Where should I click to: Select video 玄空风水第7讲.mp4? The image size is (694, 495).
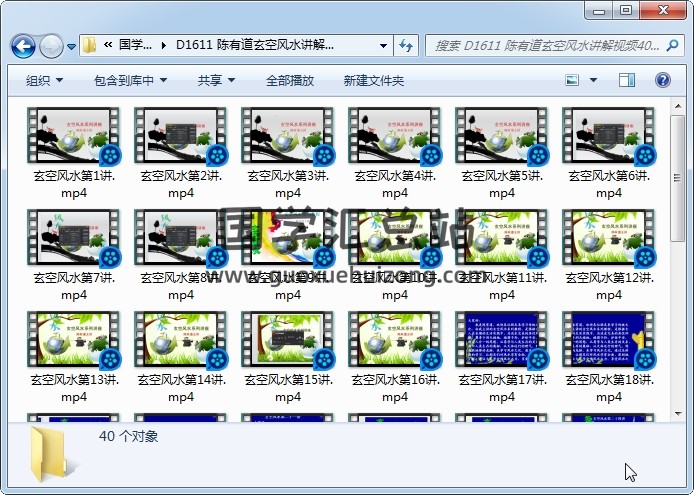(x=74, y=255)
